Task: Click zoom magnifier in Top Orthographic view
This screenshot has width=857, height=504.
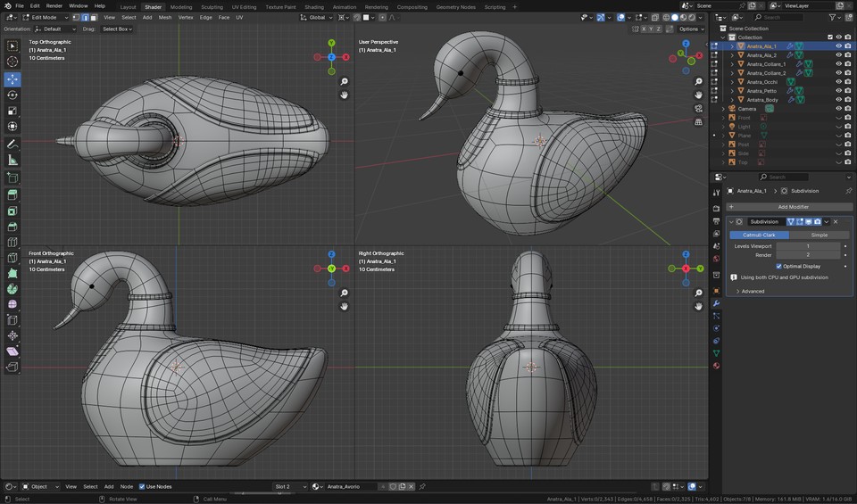Action: [345, 81]
